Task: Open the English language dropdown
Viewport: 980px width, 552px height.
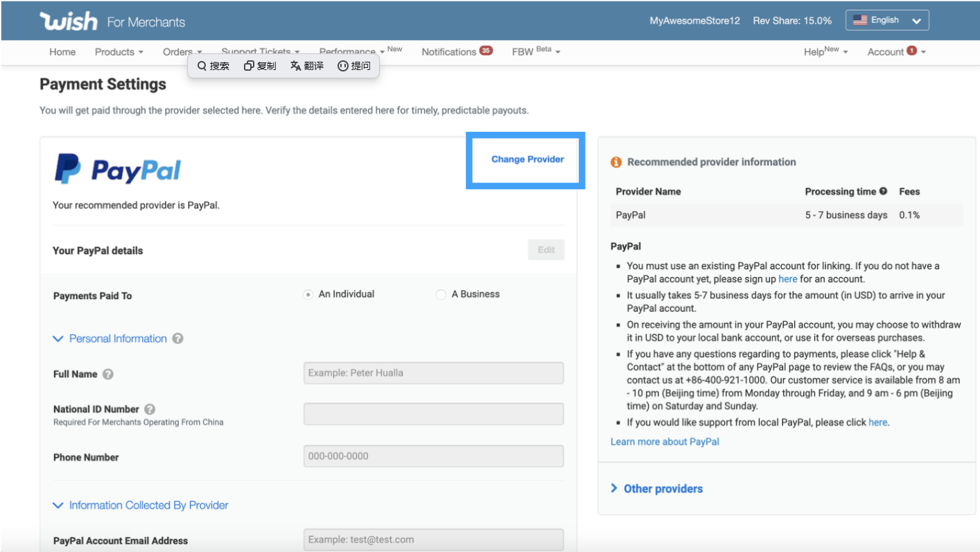Action: (887, 21)
